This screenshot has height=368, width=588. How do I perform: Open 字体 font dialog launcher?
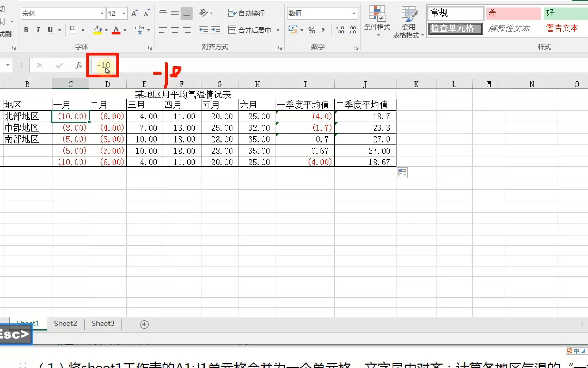pos(150,48)
